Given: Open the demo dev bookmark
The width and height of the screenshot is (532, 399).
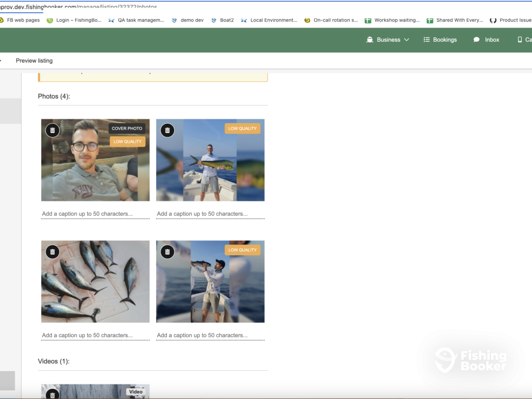Looking at the screenshot, I should point(192,20).
